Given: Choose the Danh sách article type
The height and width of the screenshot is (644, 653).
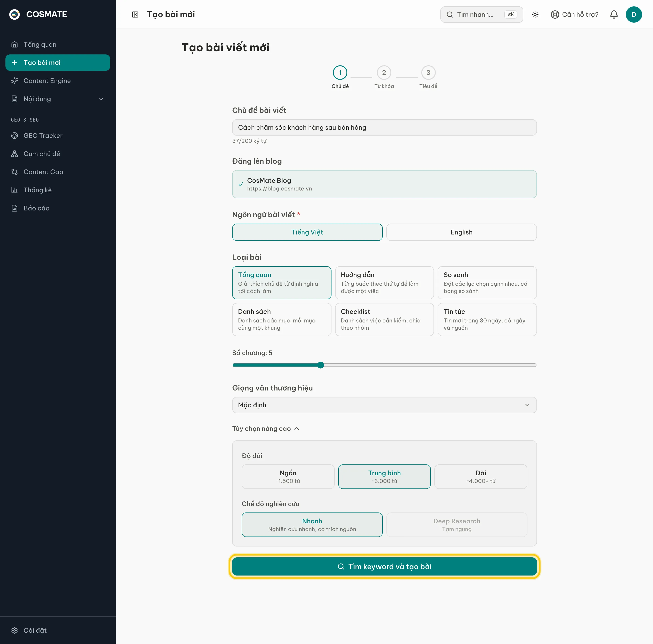Looking at the screenshot, I should [281, 319].
